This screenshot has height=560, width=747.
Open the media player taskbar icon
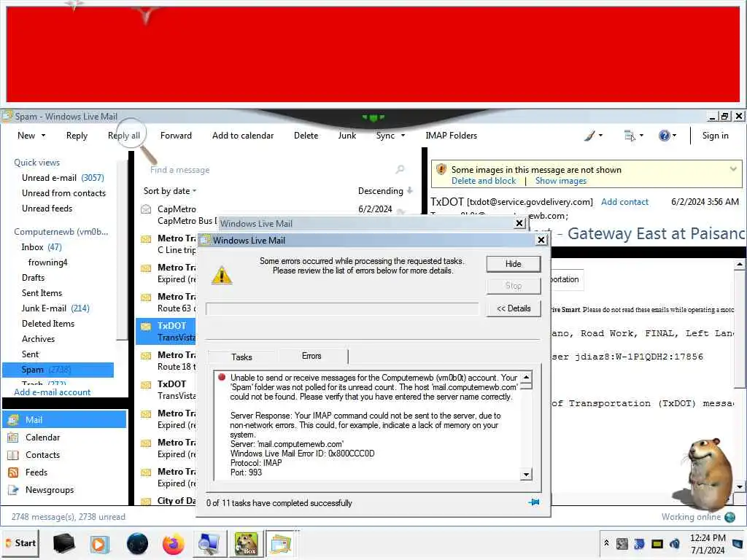(x=99, y=543)
